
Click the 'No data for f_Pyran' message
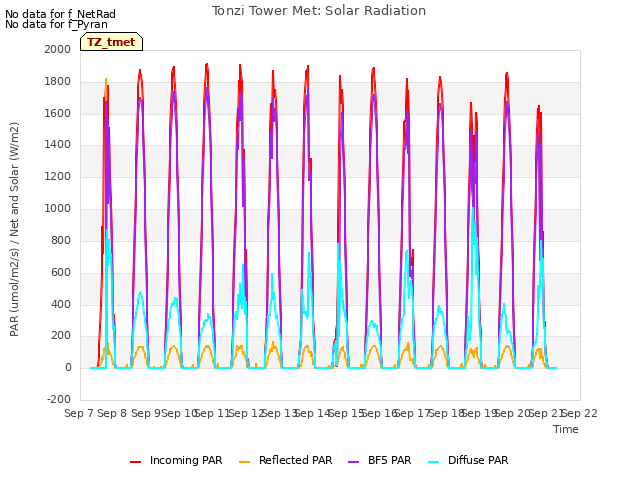pos(56,24)
